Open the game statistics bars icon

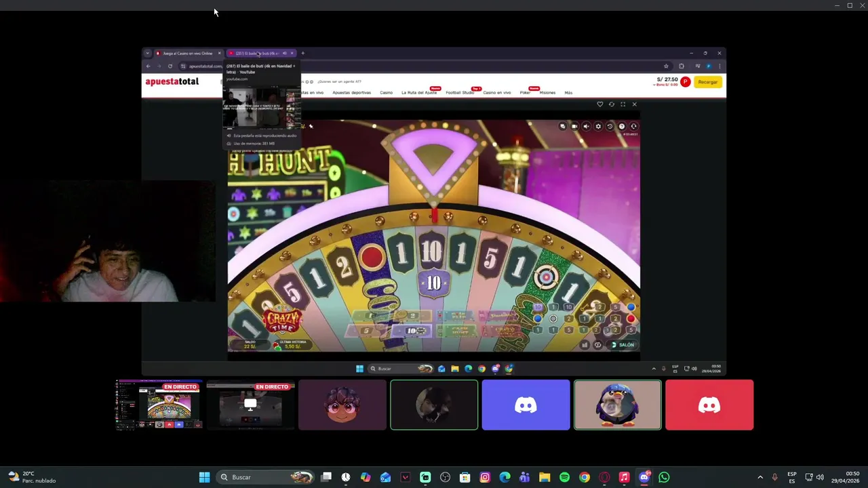(x=585, y=345)
